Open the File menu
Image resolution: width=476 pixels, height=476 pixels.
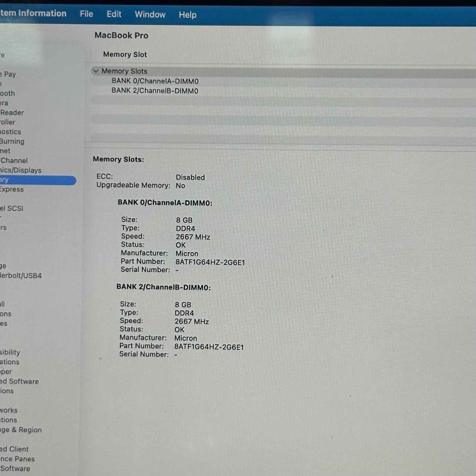[86, 14]
